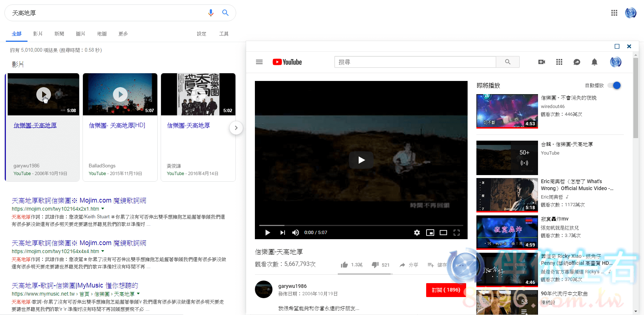Open the MyMusic 天高地厚 lyrics result

tap(75, 285)
